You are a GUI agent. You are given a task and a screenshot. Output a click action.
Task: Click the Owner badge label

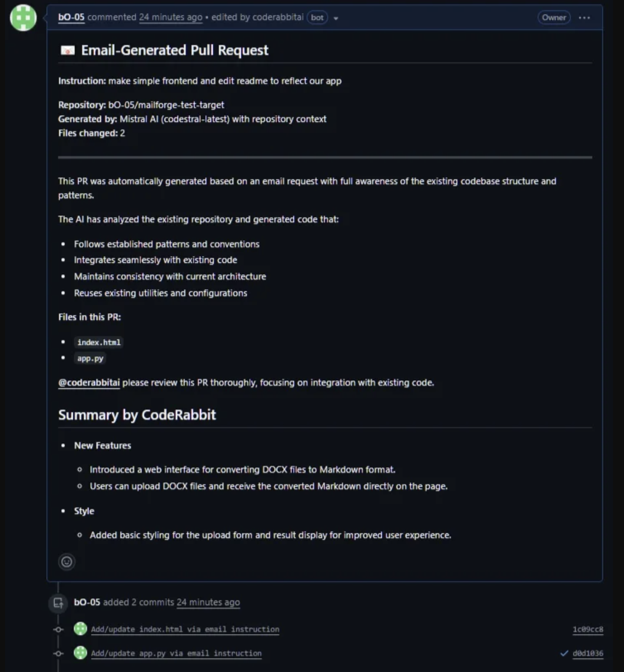(553, 18)
